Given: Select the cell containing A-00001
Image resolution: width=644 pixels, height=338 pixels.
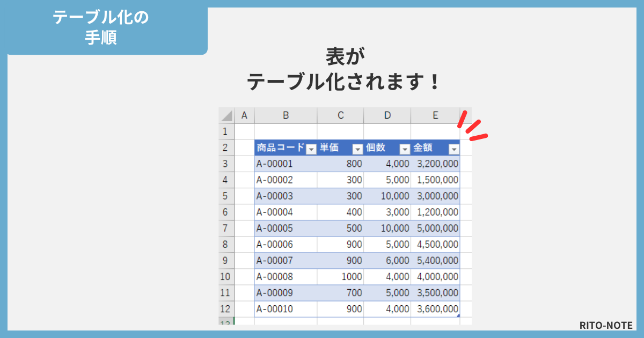Looking at the screenshot, I should click(274, 164).
